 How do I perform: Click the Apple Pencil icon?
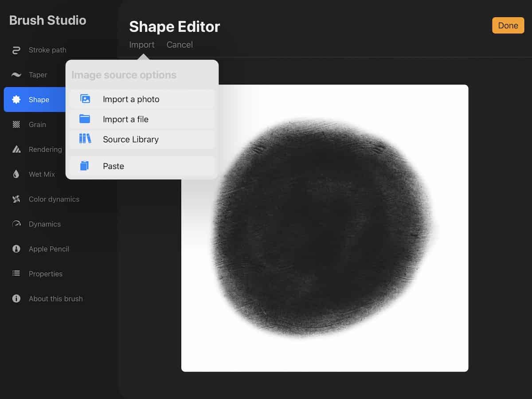point(16,249)
